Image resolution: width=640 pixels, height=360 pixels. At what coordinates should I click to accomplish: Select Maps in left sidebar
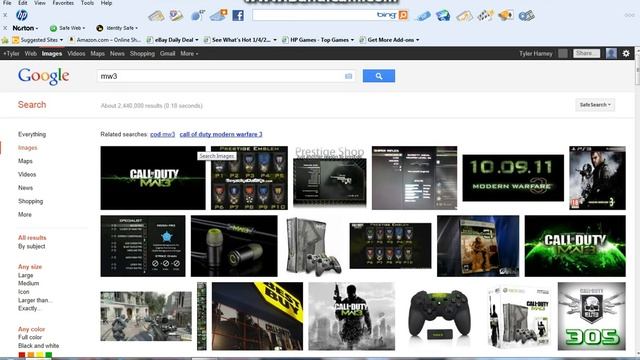[x=25, y=161]
